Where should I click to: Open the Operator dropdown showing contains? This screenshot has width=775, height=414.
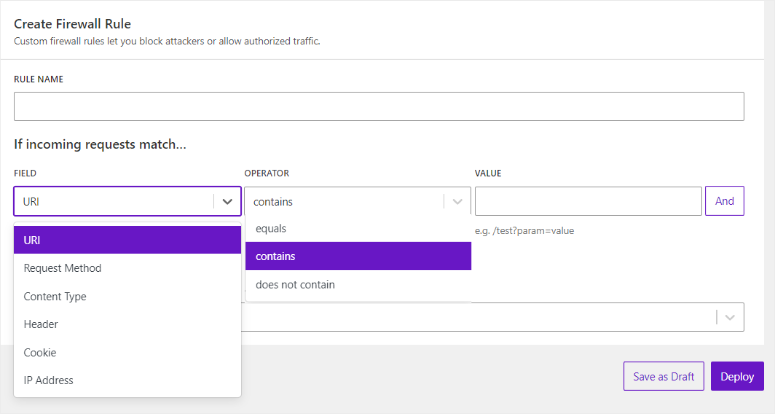(345, 201)
